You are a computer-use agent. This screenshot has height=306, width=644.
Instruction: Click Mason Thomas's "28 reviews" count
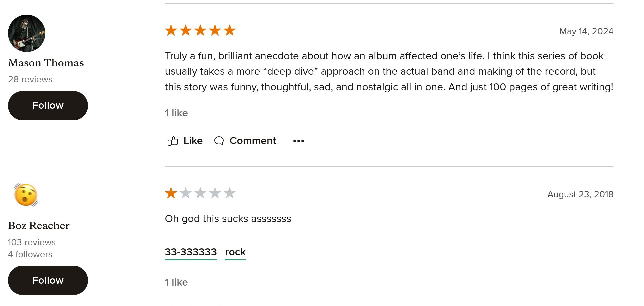coord(30,79)
